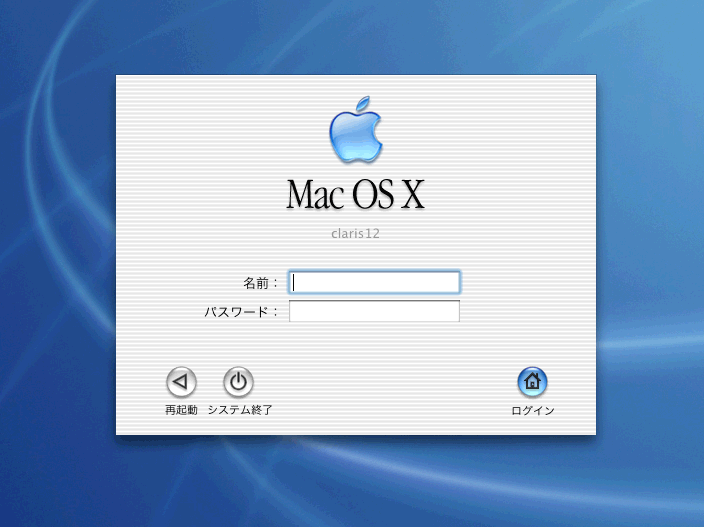Focus the 名前 name input field
This screenshot has width=704, height=527.
(x=374, y=282)
